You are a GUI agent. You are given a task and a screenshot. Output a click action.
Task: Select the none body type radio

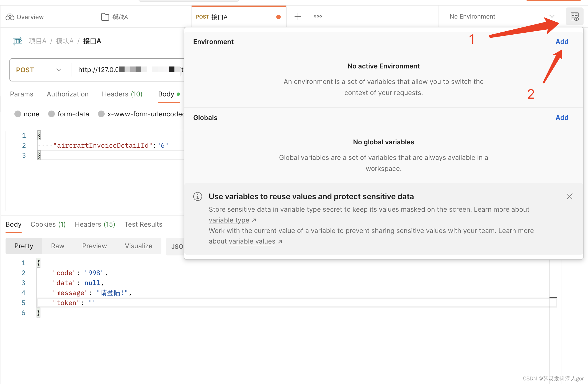18,114
